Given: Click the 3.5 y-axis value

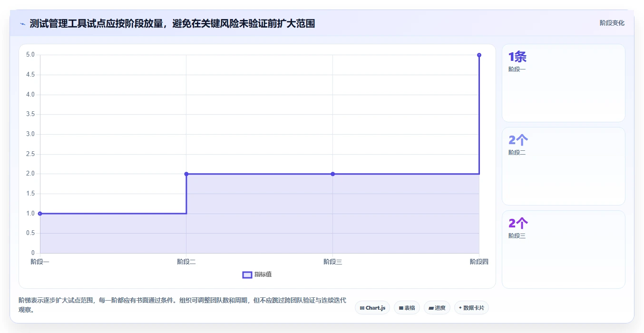Looking at the screenshot, I should click(x=30, y=114).
